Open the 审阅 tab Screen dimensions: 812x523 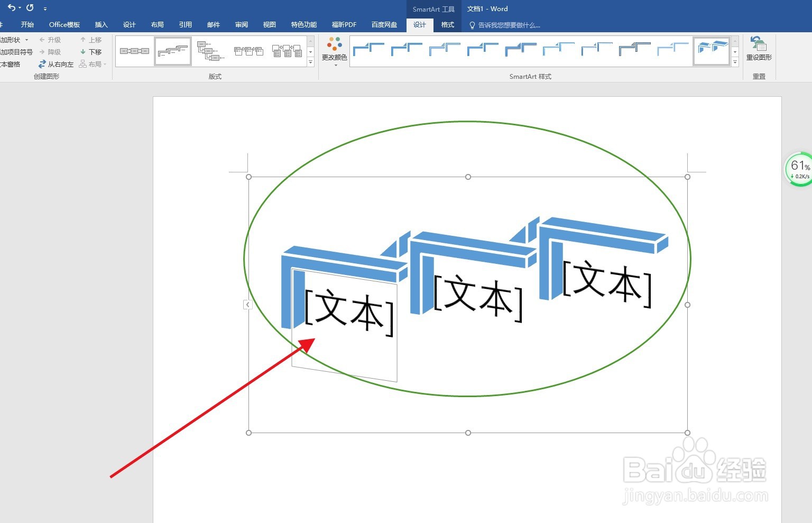point(242,25)
